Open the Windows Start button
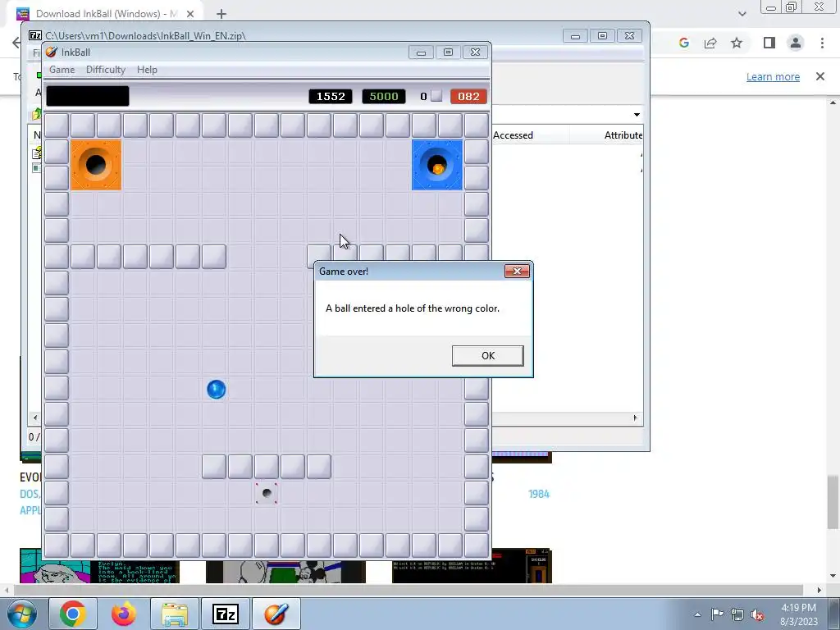Screen dimensions: 840x630 pyautogui.click(x=22, y=614)
